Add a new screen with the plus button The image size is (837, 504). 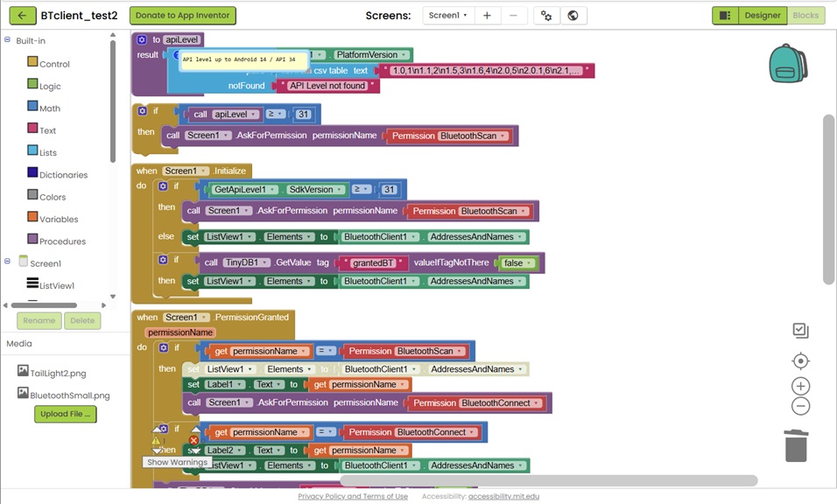coord(487,16)
